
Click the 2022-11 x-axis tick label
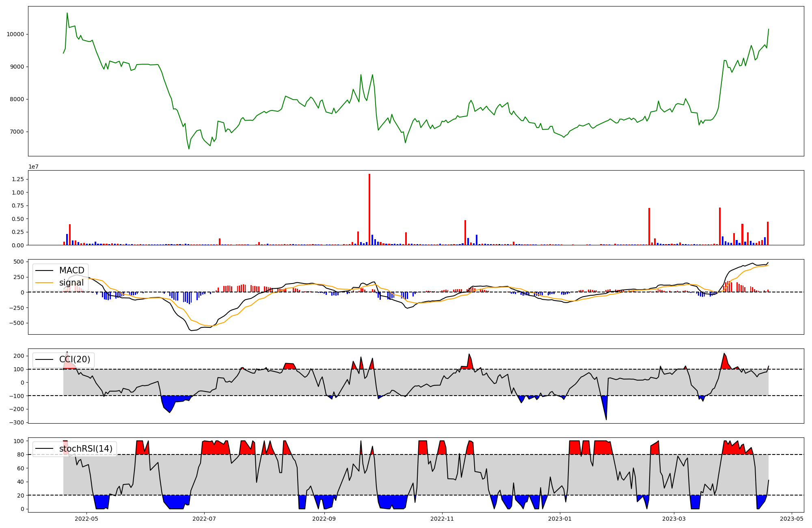point(442,519)
